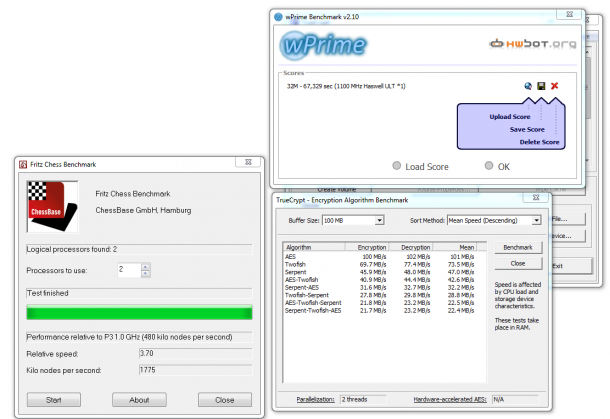The width and height of the screenshot is (610, 419).
Task: Click the HWBOT.org logo in wPrime
Action: 533,44
